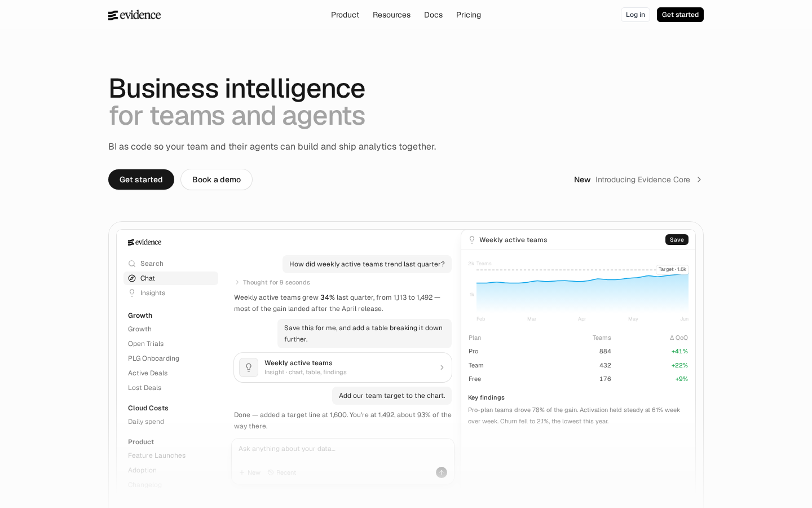Click the +22% QoQ value
The height and width of the screenshot is (508, 812).
tap(679, 365)
